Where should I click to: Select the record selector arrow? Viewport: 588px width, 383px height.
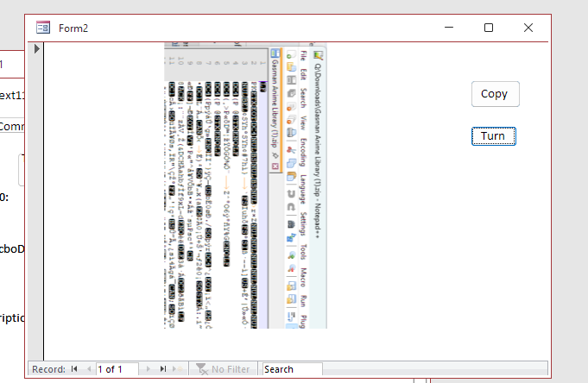36,48
